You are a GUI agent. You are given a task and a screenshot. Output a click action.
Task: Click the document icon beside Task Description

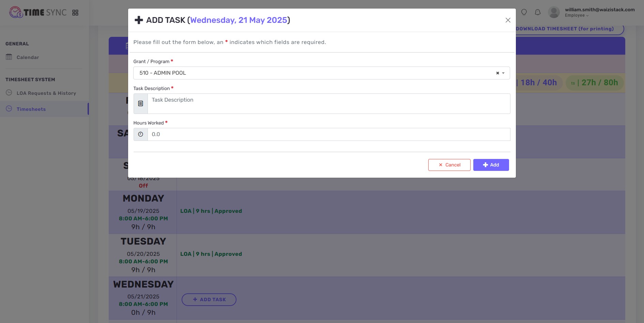[x=140, y=103]
